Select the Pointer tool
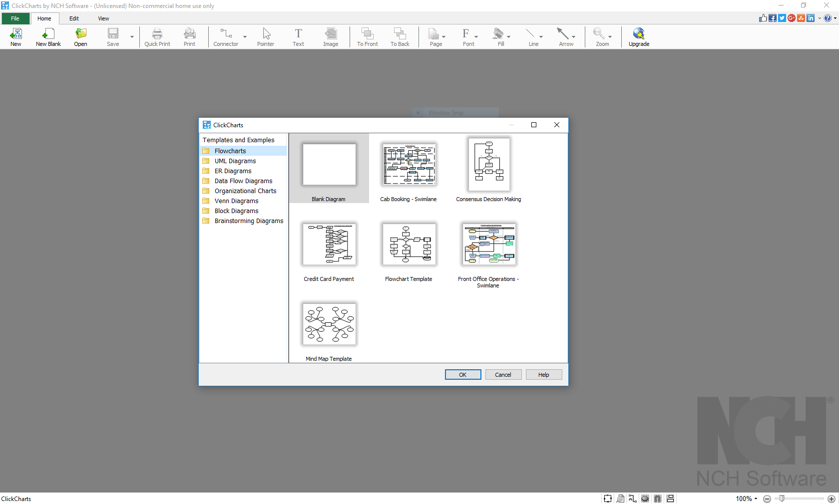 [265, 36]
